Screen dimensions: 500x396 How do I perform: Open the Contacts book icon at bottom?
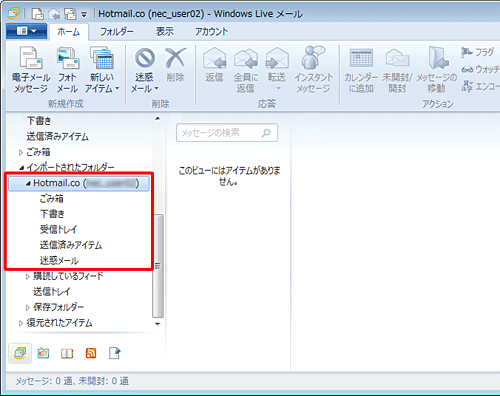click(67, 353)
